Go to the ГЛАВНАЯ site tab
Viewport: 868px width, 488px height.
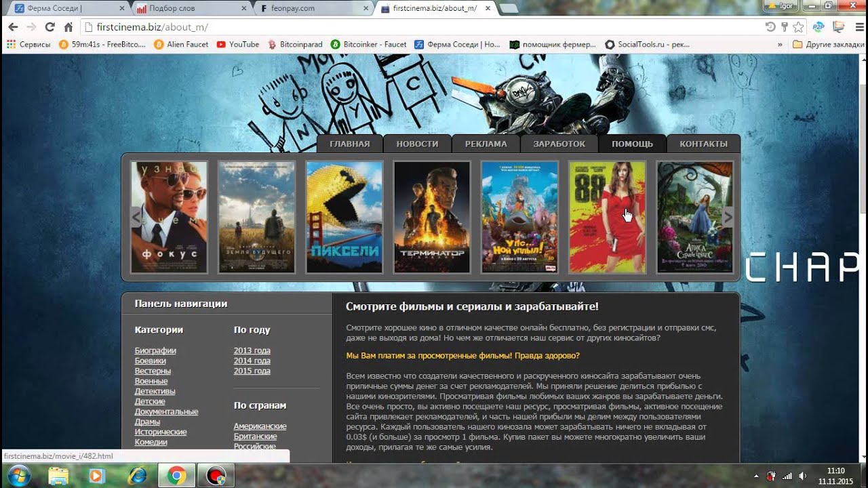[x=350, y=144]
